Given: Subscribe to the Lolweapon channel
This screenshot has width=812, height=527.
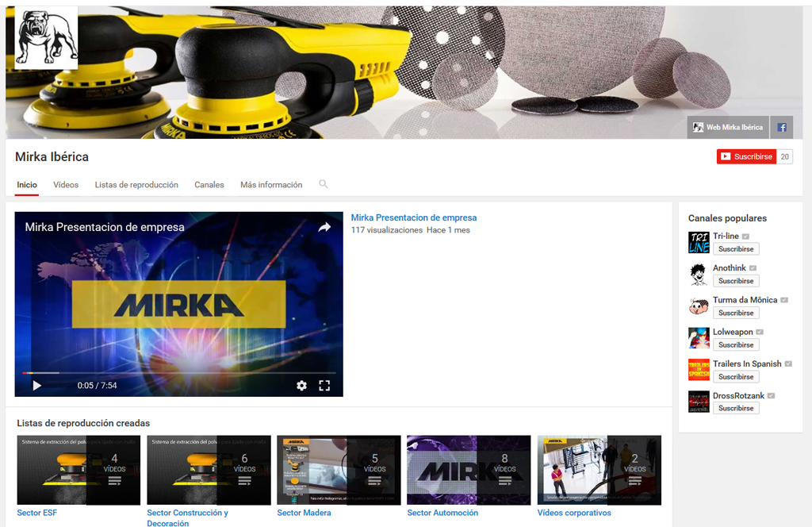Looking at the screenshot, I should tap(736, 345).
